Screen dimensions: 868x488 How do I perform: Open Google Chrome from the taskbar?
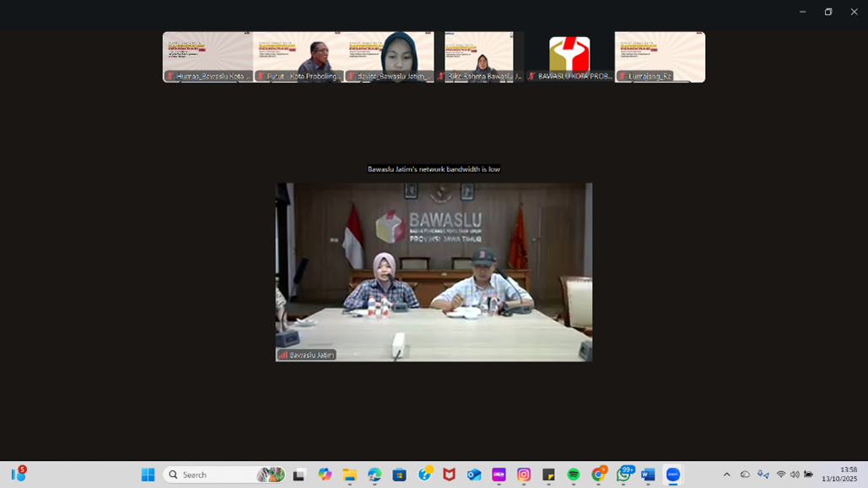[x=598, y=475]
